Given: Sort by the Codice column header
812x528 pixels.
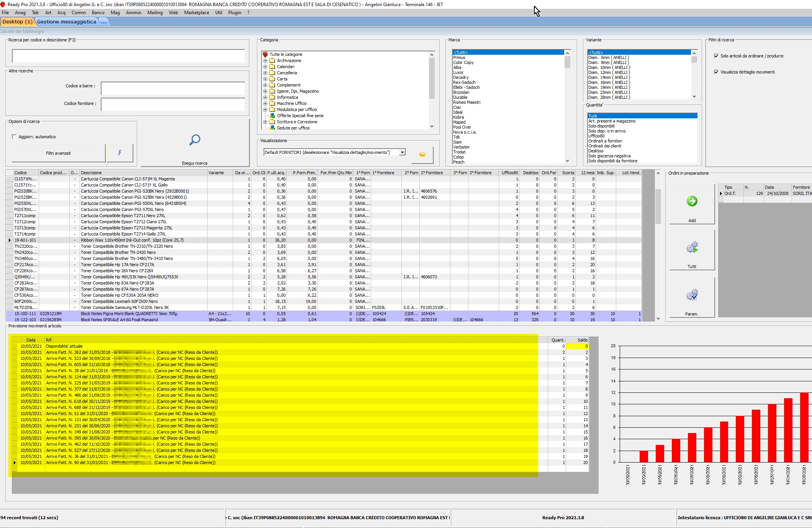Looking at the screenshot, I should (x=26, y=173).
